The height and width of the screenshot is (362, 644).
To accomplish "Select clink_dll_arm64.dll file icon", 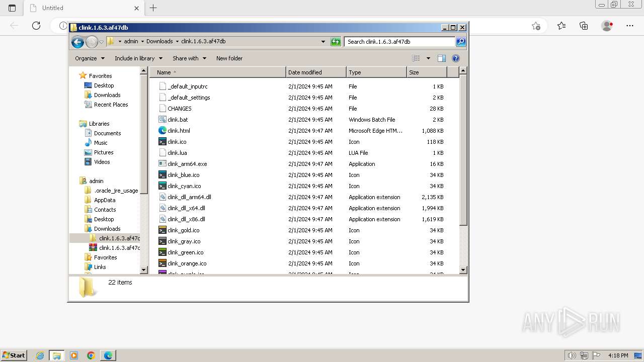I will point(163,197).
